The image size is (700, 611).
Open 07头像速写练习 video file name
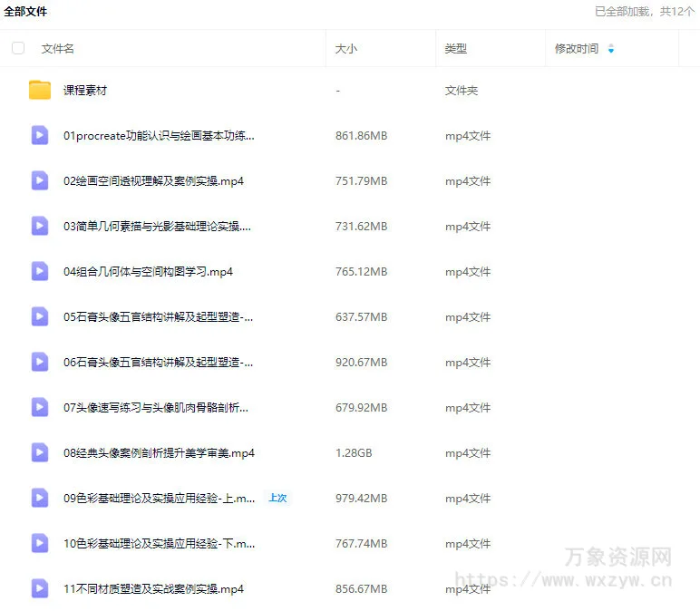click(x=156, y=408)
